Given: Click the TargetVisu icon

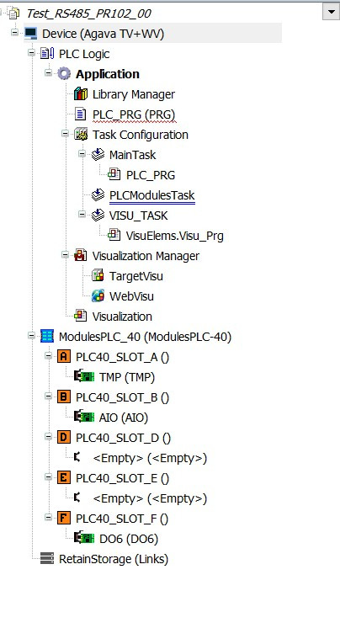Looking at the screenshot, I should pyautogui.click(x=98, y=276).
